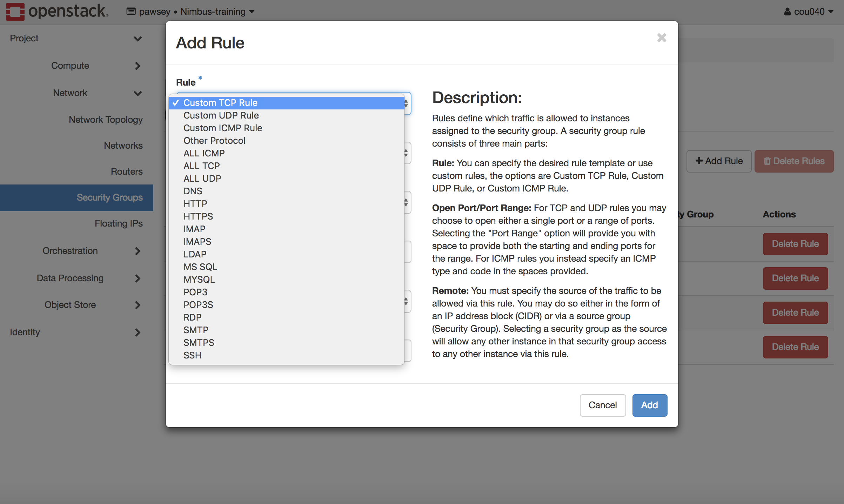Select SSH rule from dropdown
The image size is (844, 504).
pyautogui.click(x=193, y=355)
